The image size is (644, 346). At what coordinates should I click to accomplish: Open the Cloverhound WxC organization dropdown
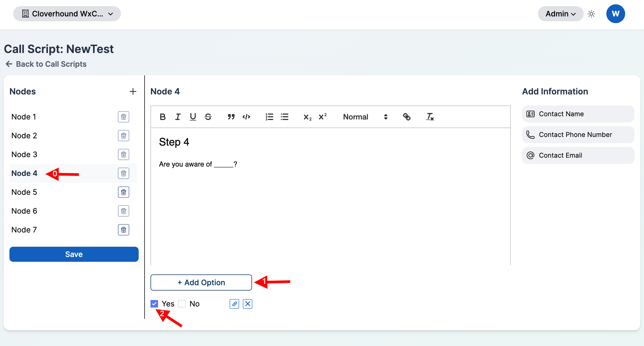[x=67, y=14]
